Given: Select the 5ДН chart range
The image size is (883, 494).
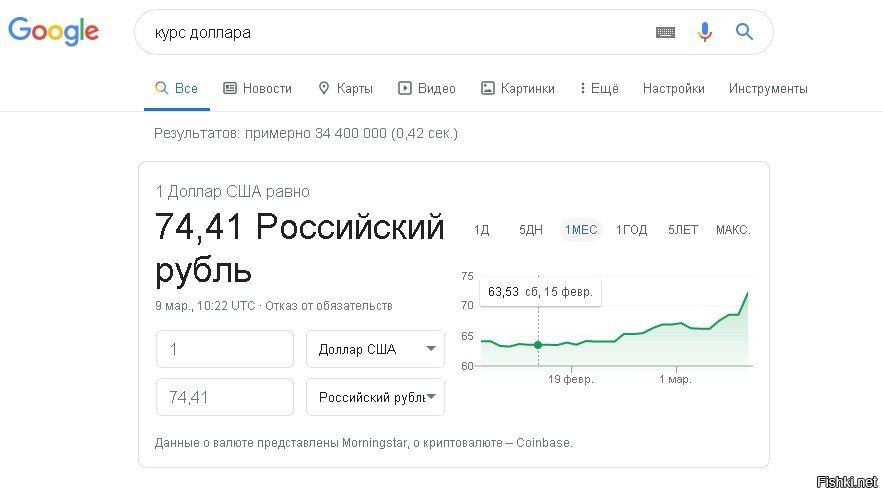Looking at the screenshot, I should (x=530, y=230).
